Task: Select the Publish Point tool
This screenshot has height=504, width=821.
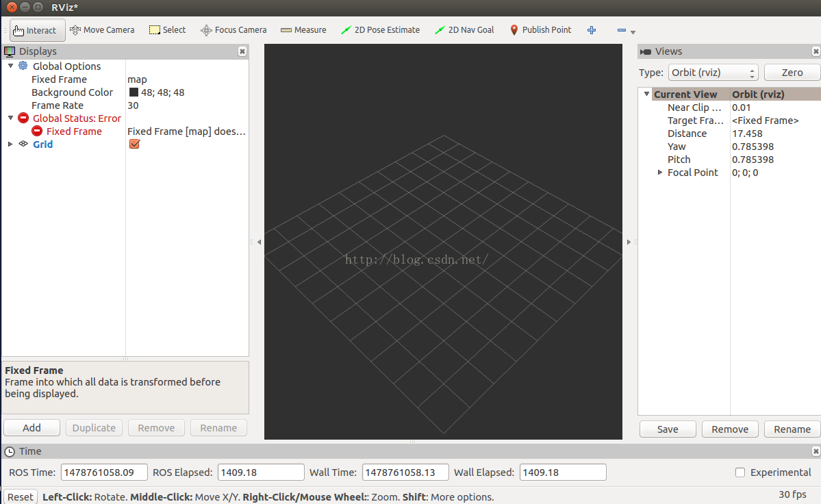Action: coord(540,29)
